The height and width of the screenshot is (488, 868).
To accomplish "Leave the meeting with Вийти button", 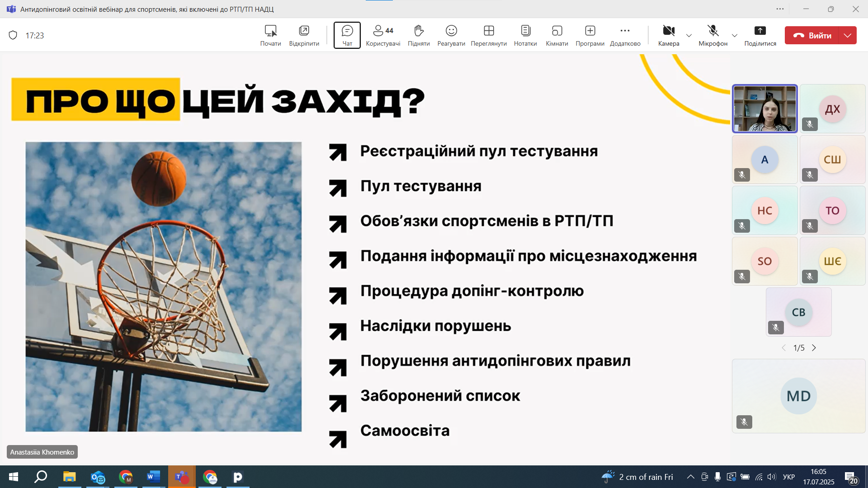I will (811, 35).
